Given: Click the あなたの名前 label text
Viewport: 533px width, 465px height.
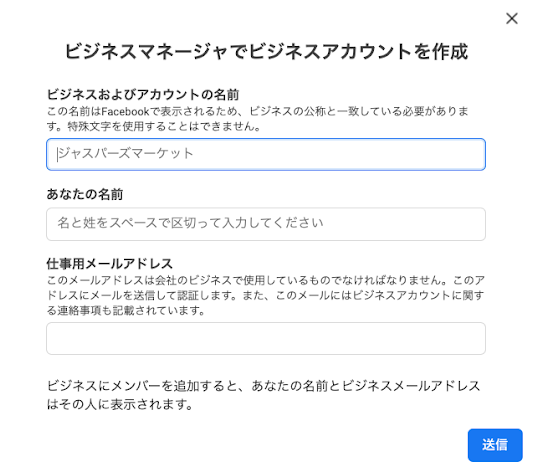Looking at the screenshot, I should 85,194.
